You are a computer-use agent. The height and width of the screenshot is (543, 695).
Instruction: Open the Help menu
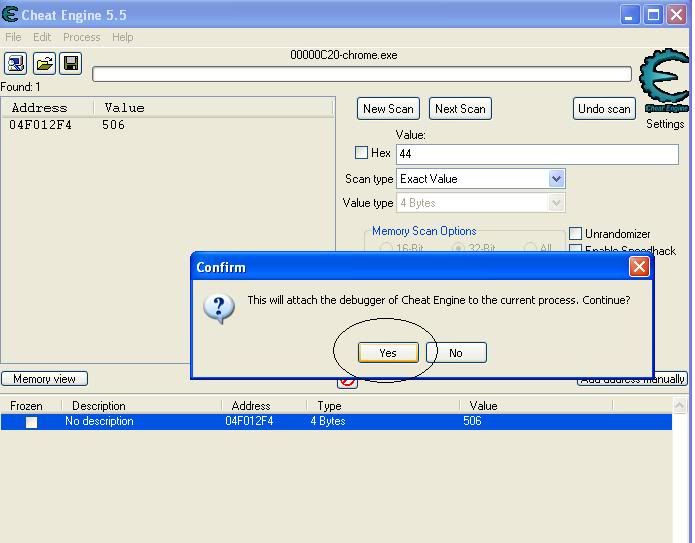[x=123, y=37]
